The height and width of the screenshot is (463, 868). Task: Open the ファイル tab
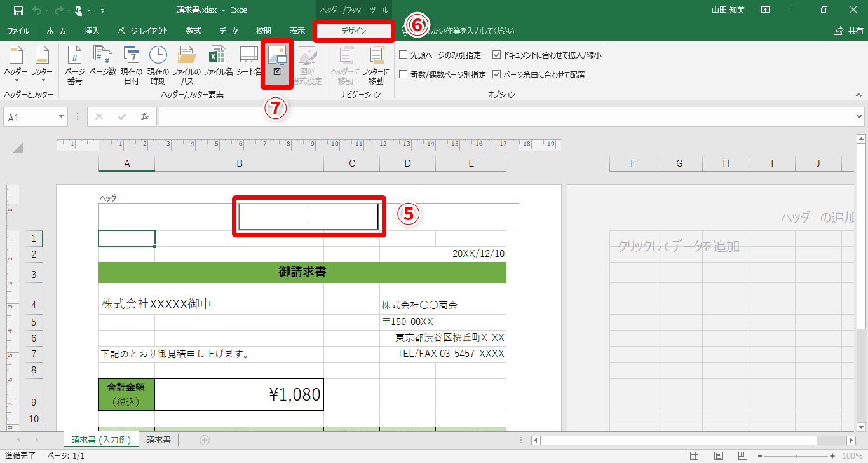coord(18,31)
